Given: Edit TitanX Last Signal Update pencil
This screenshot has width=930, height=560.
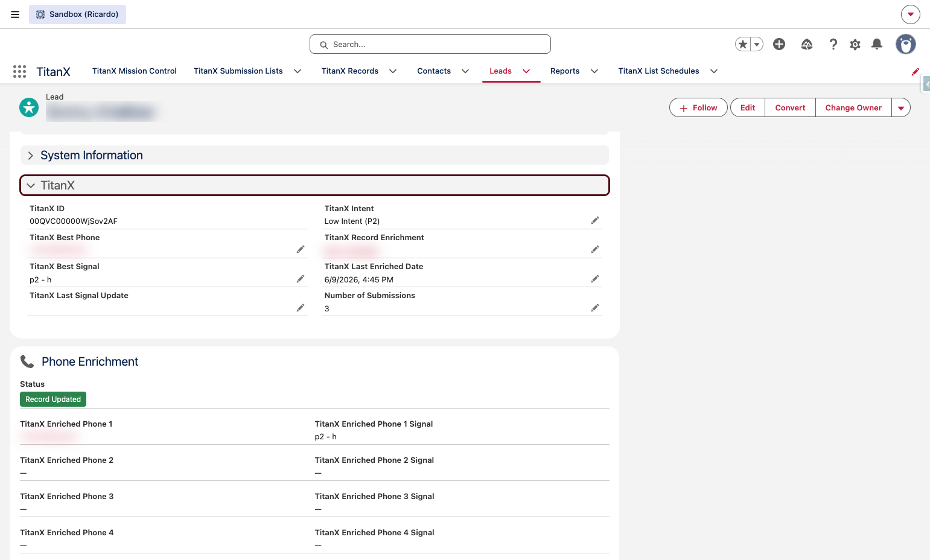Looking at the screenshot, I should (301, 308).
